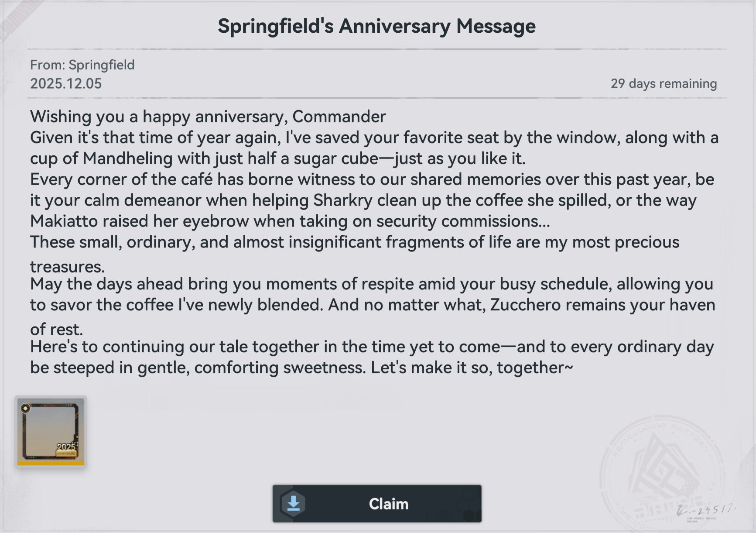Click the 2025.12.05 date text
This screenshot has height=533, width=756.
[66, 84]
